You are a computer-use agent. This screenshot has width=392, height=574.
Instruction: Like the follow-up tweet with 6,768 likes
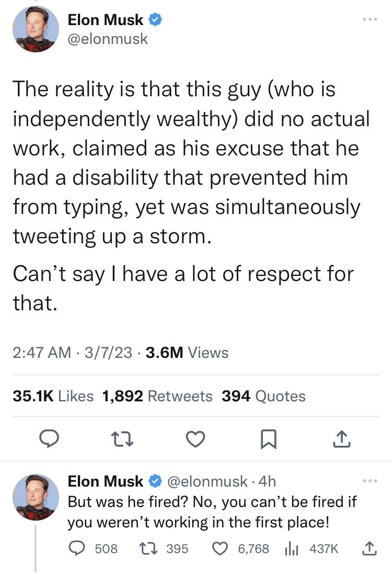point(222,548)
